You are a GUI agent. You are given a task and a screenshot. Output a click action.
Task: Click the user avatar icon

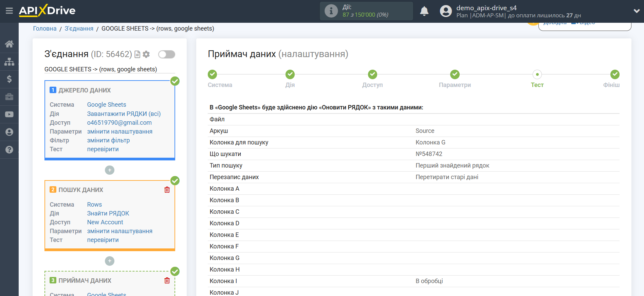point(446,11)
